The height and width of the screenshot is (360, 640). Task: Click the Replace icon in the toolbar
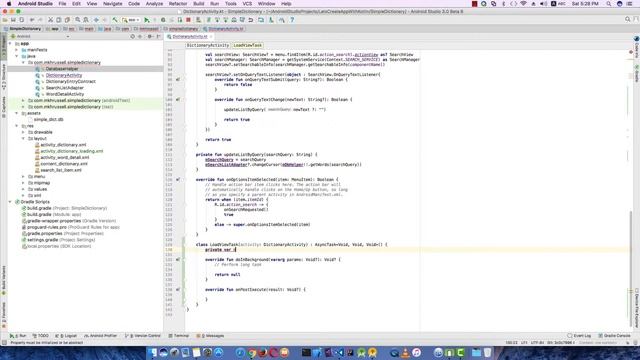(86, 20)
